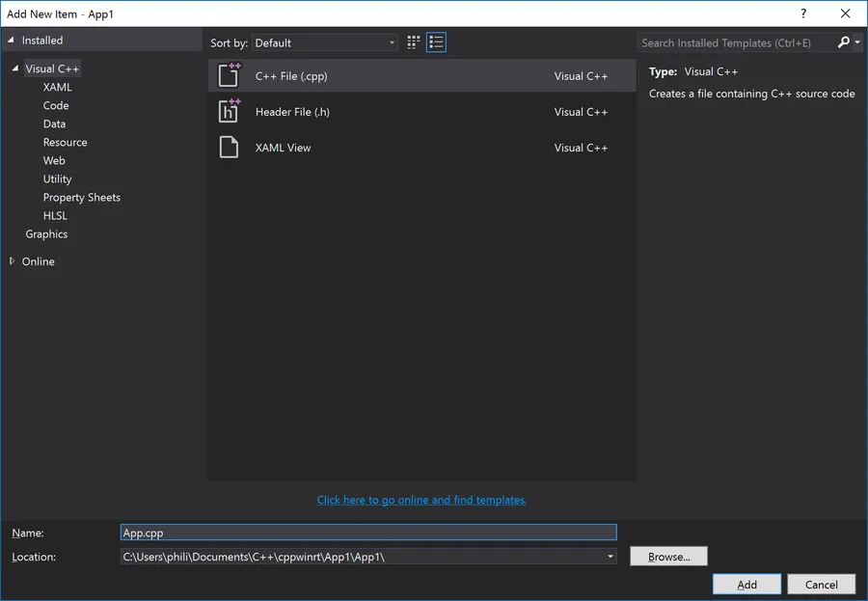
Task: Open the help question mark button
Action: [803, 14]
